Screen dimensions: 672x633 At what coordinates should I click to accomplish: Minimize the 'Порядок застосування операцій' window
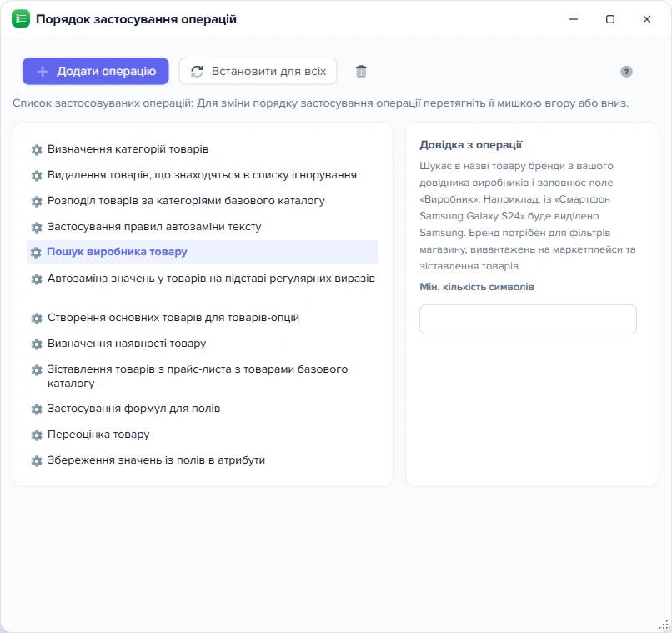(x=574, y=19)
